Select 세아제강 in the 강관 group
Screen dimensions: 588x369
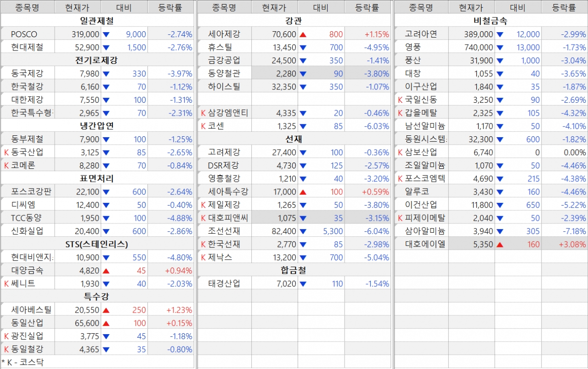click(224, 34)
